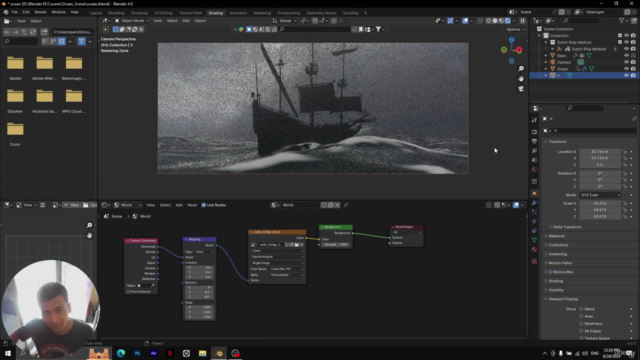
Task: Hide the Ocean object with eye icon
Action: point(627,69)
